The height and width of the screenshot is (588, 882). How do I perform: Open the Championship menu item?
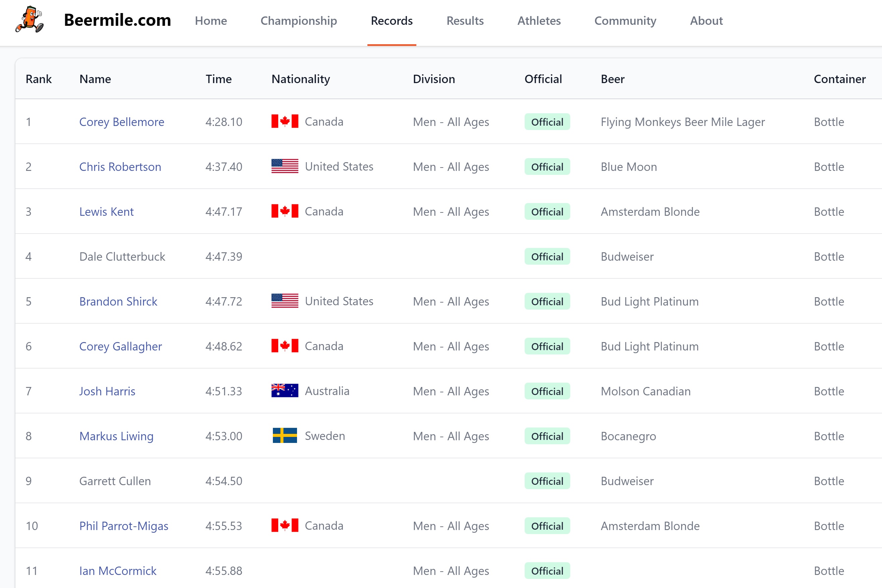pos(299,21)
